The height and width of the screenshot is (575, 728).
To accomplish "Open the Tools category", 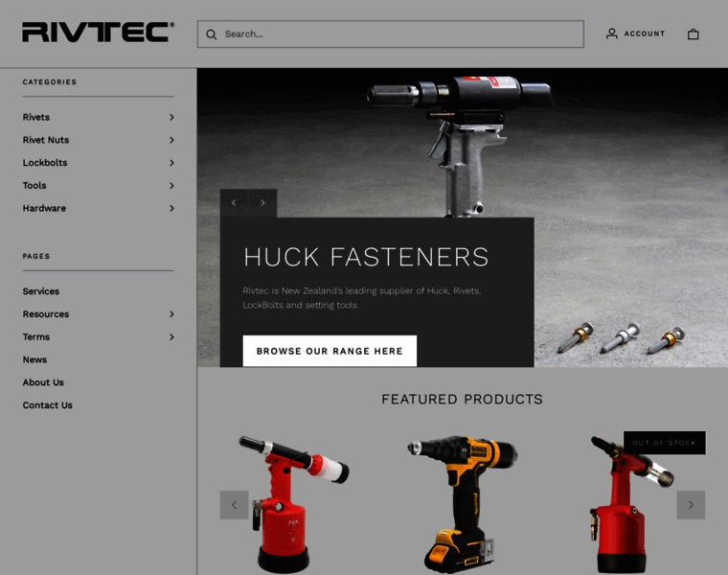I will pyautogui.click(x=34, y=185).
